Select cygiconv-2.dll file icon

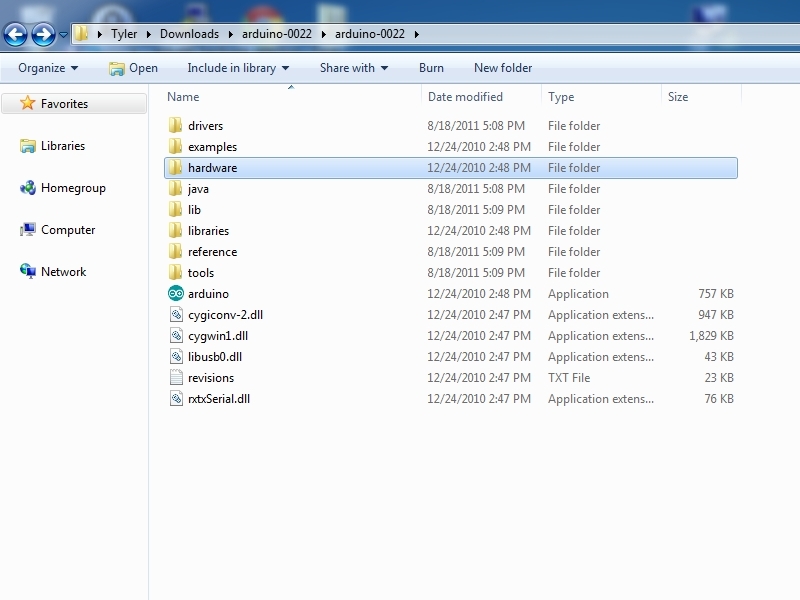pos(176,314)
